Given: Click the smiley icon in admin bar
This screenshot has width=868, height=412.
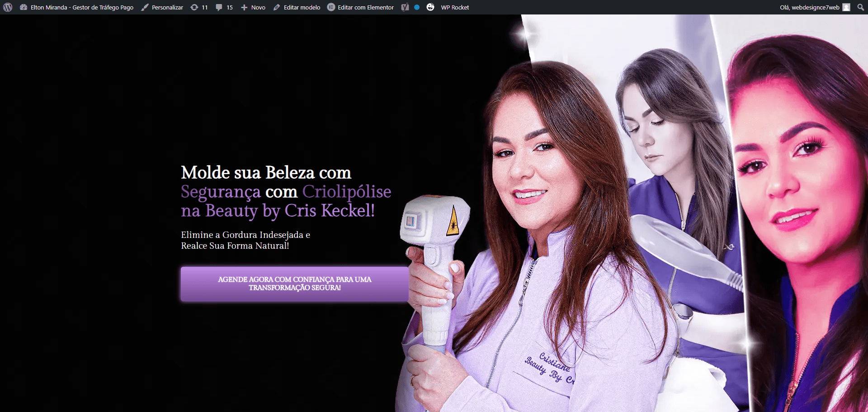Looking at the screenshot, I should coord(430,7).
